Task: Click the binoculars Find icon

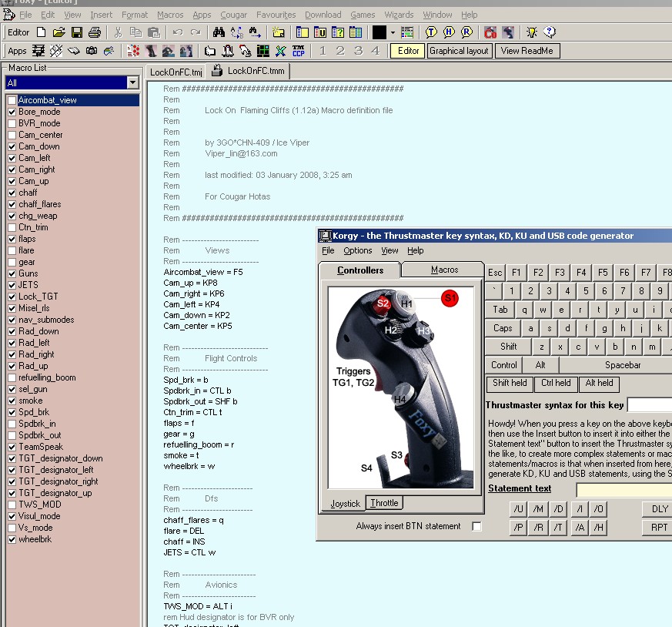Action: [x=218, y=32]
